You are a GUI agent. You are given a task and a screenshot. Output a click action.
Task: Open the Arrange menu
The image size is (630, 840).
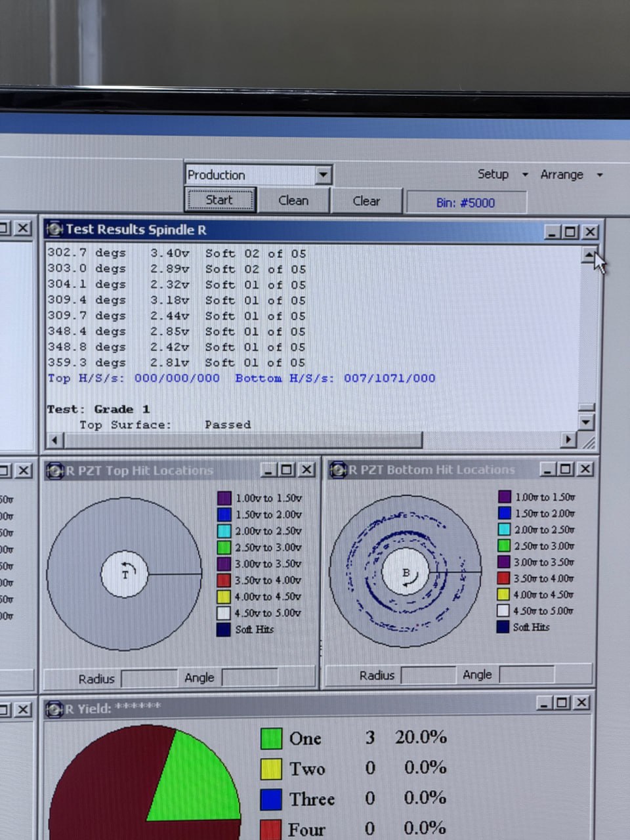pyautogui.click(x=570, y=175)
